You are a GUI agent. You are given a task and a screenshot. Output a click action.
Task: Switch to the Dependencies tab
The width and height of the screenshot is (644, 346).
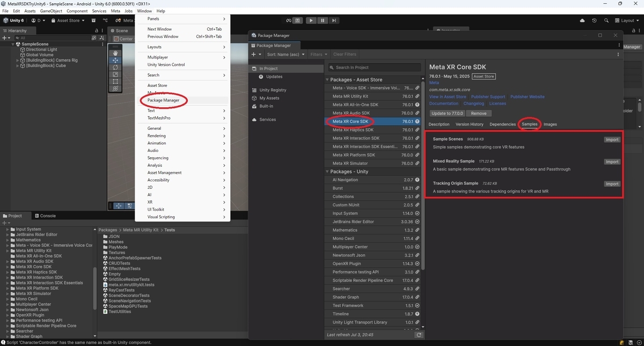tap(502, 124)
